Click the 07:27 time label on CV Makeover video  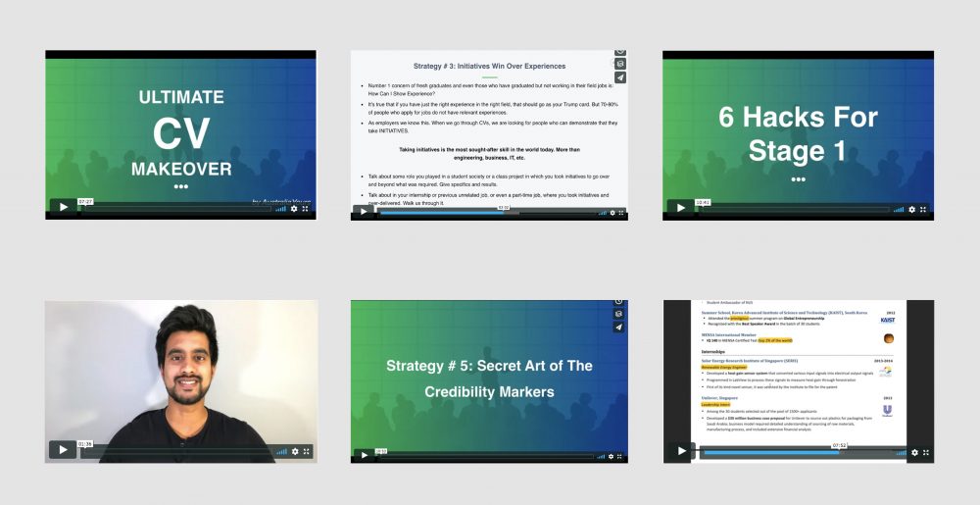click(x=85, y=202)
